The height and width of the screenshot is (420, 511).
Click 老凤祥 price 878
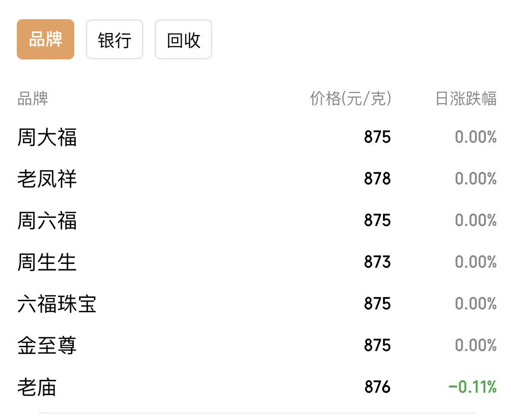(x=377, y=179)
